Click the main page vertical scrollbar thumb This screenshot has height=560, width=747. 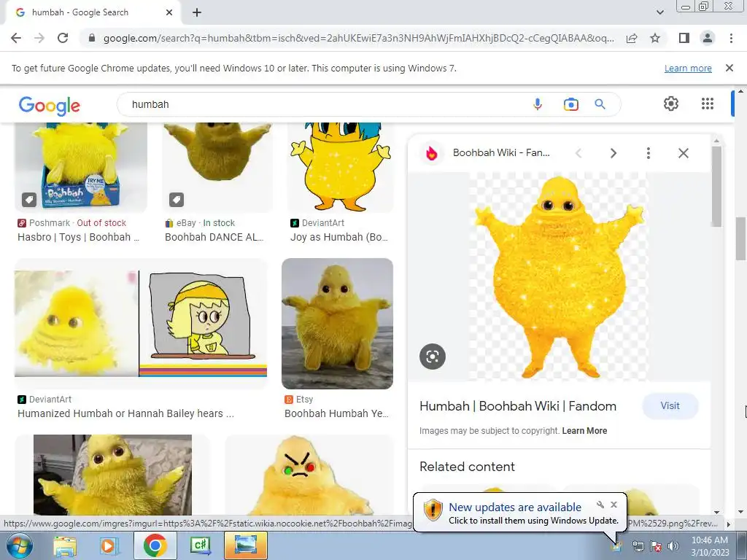[740, 238]
